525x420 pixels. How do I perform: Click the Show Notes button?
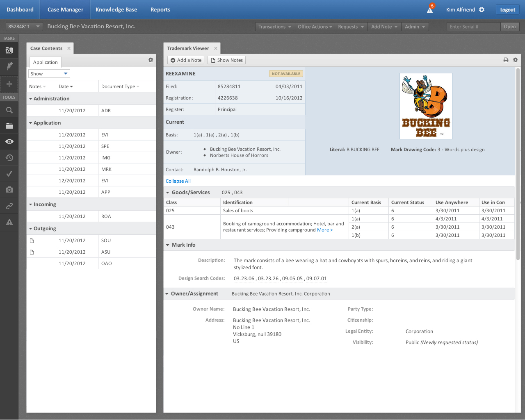226,60
